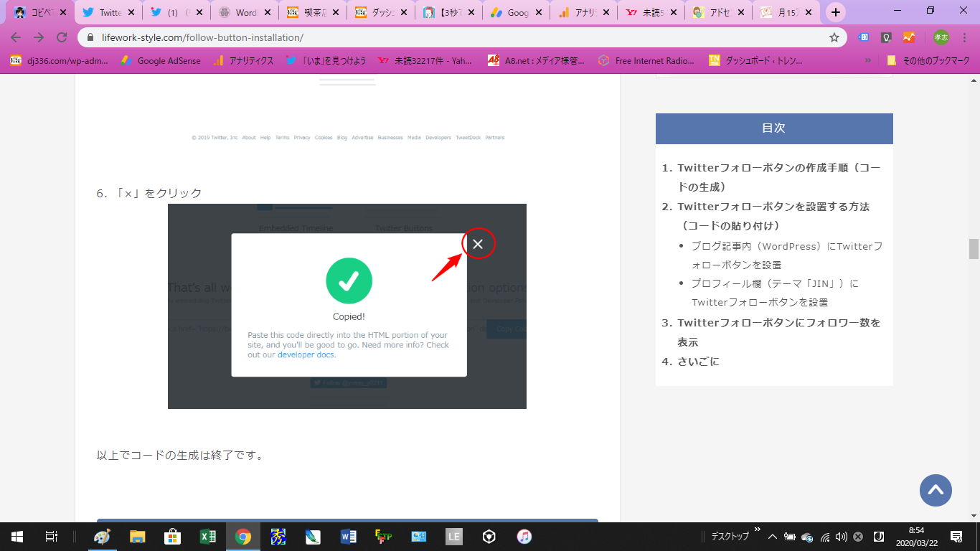Screen dimensions: 980x551
Task: Open Microsoft Store from the taskbar
Action: point(173,536)
